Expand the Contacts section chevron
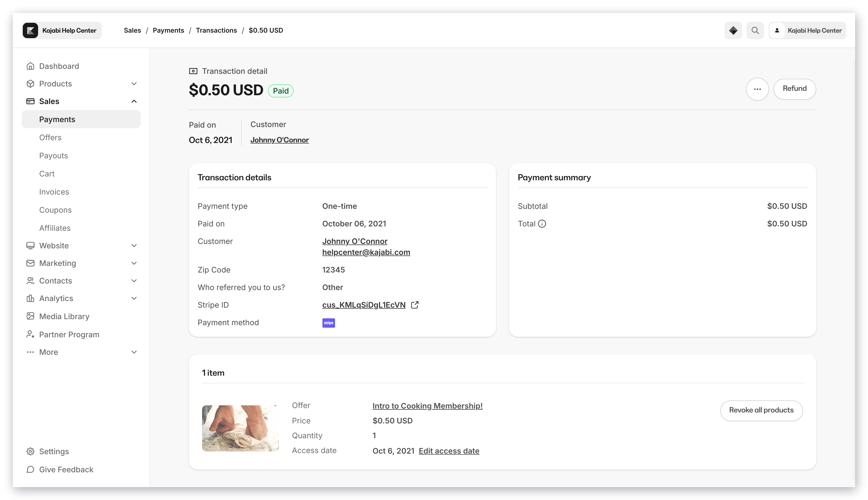Screen dimensions: 868x500 [134, 280]
